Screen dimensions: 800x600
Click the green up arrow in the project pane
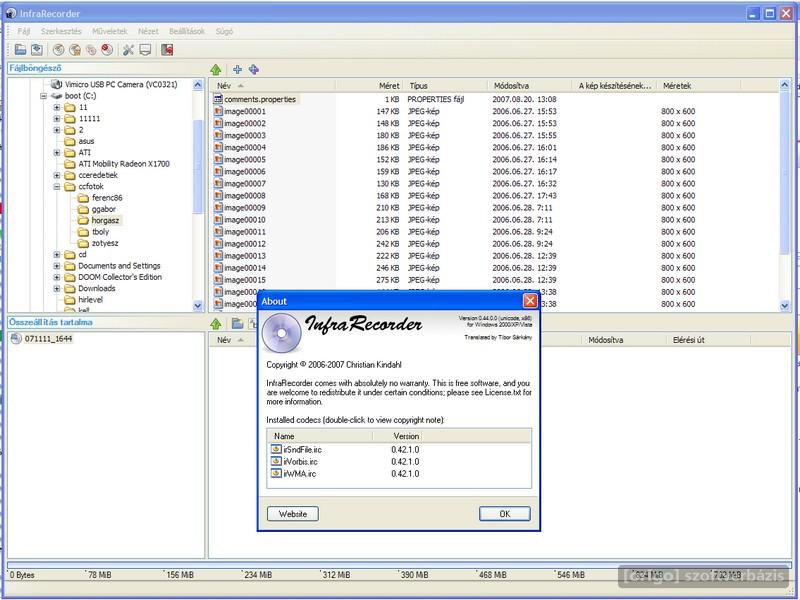pos(216,323)
